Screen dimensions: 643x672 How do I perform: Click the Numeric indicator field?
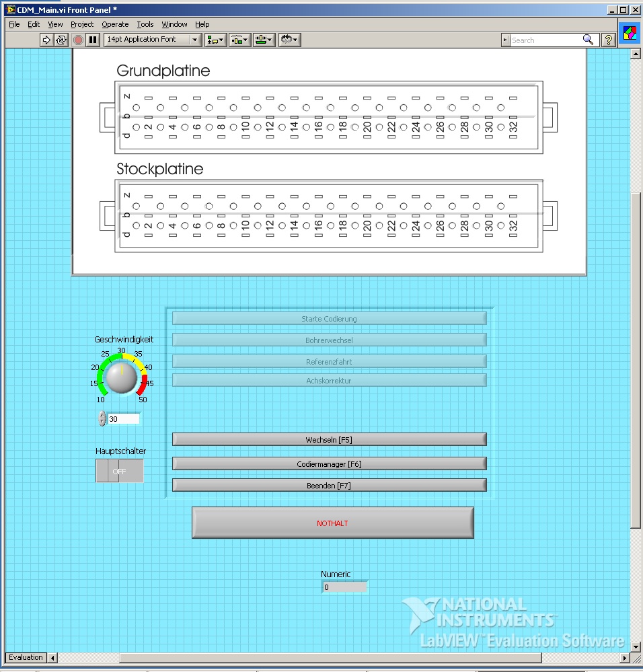344,587
